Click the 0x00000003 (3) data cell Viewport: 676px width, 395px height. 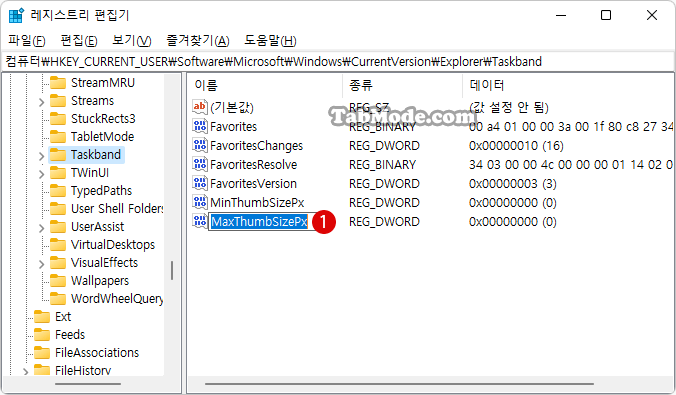click(x=513, y=184)
